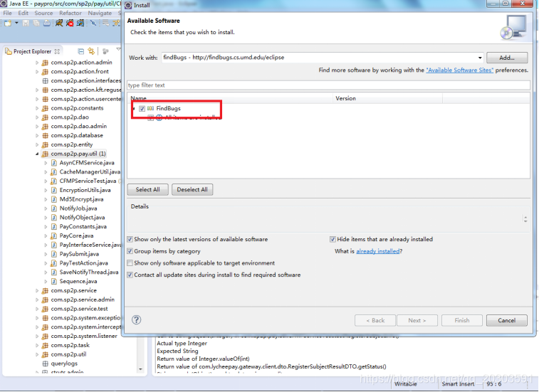Click the Details area scroll stepper
Screen dimensions: 539x392
525,219
